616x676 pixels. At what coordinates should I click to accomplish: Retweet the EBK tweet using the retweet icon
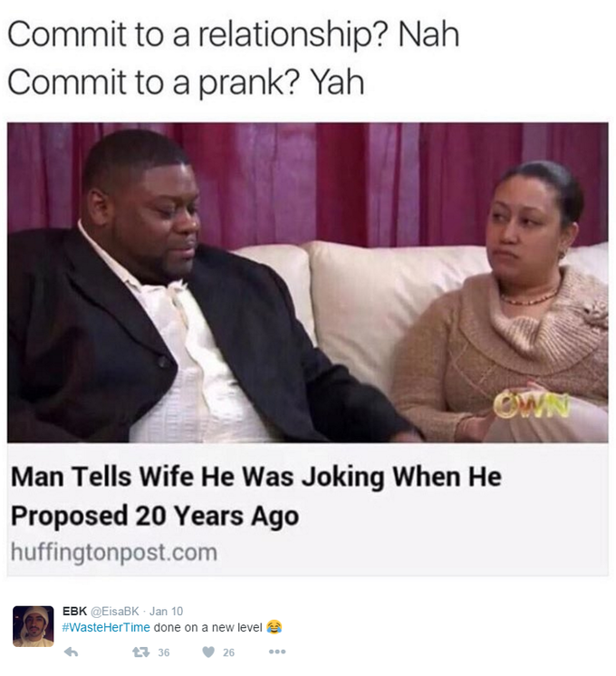click(x=142, y=652)
